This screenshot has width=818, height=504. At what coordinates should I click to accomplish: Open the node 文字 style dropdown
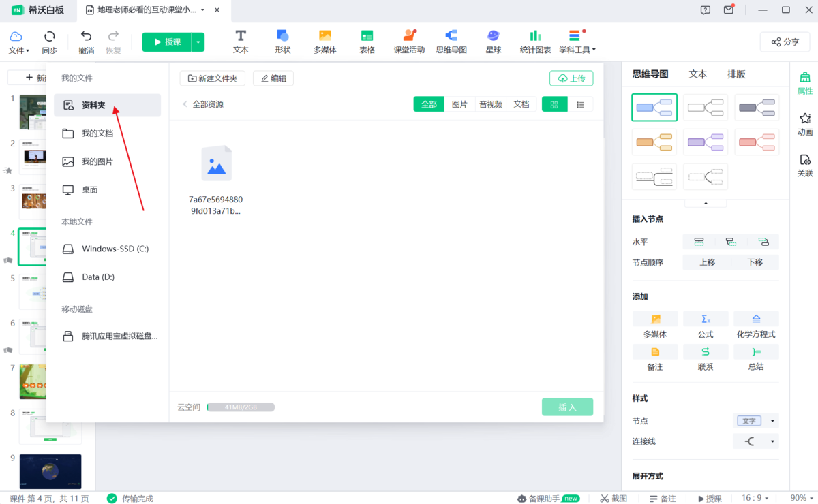(755, 420)
